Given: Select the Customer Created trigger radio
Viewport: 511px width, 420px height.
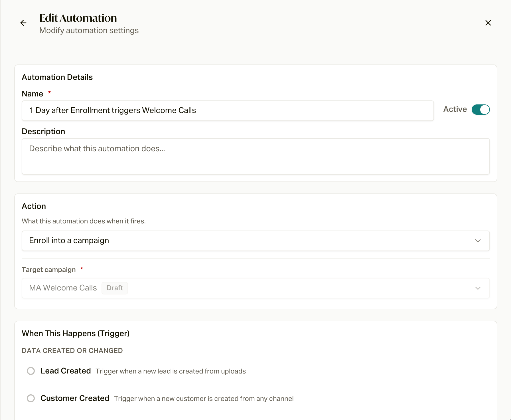Looking at the screenshot, I should pos(31,398).
